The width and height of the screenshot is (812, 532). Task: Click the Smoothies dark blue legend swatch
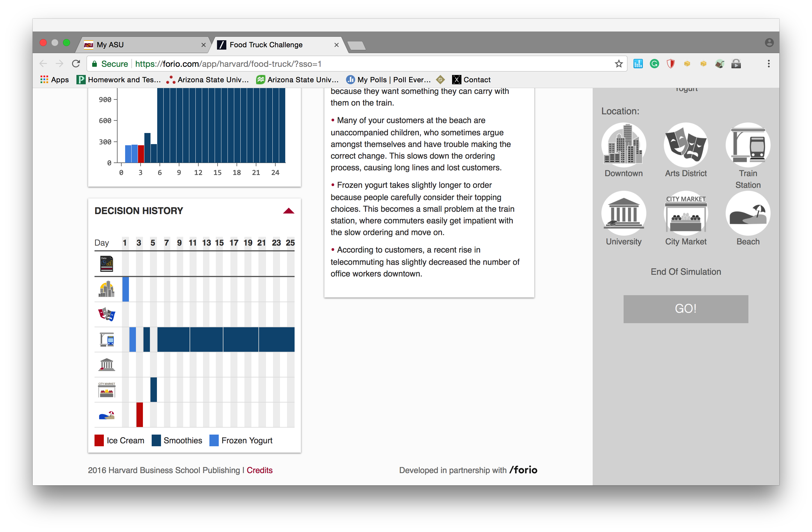point(156,440)
